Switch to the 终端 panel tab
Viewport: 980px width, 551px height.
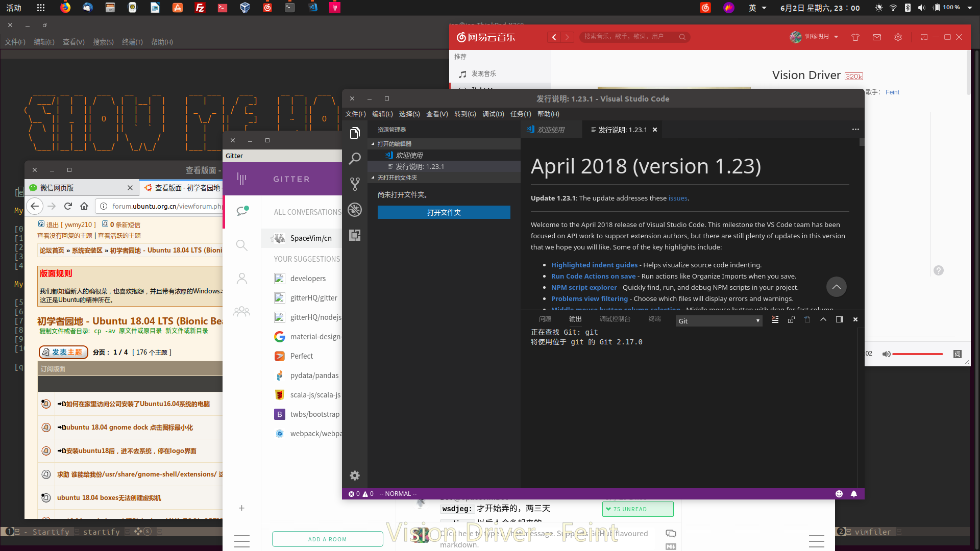coord(654,319)
